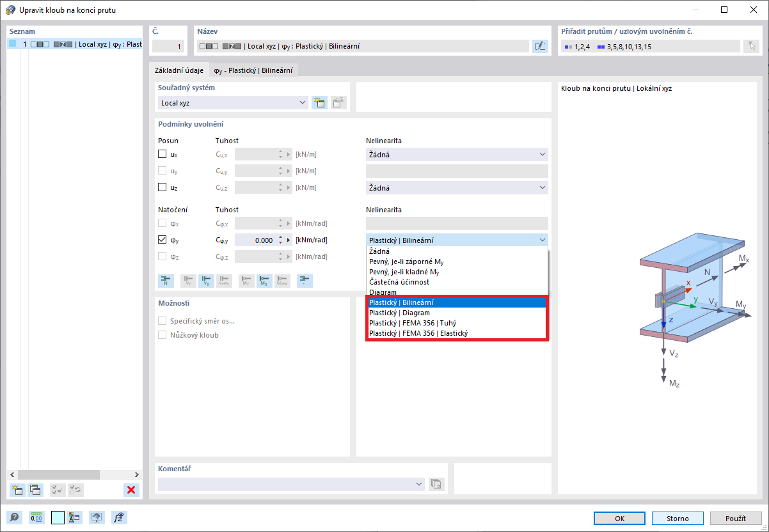The height and width of the screenshot is (532, 769).
Task: Click the select-all checkmarks icon below the list
Action: pos(57,490)
